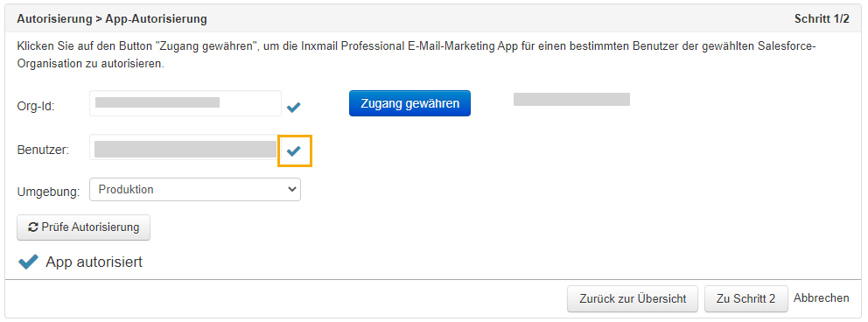868x322 pixels.
Task: Expand the Umgebung dropdown chevron arrow
Action: (x=292, y=189)
